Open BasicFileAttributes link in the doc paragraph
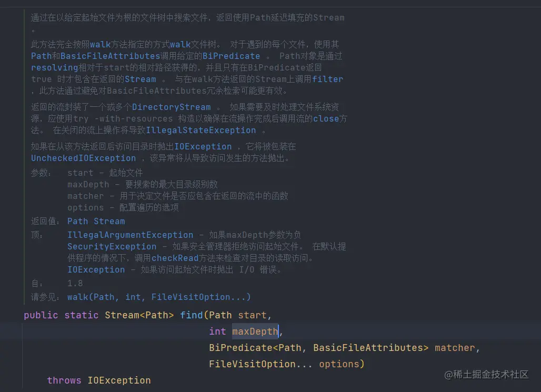The image size is (541, 392). coord(111,56)
